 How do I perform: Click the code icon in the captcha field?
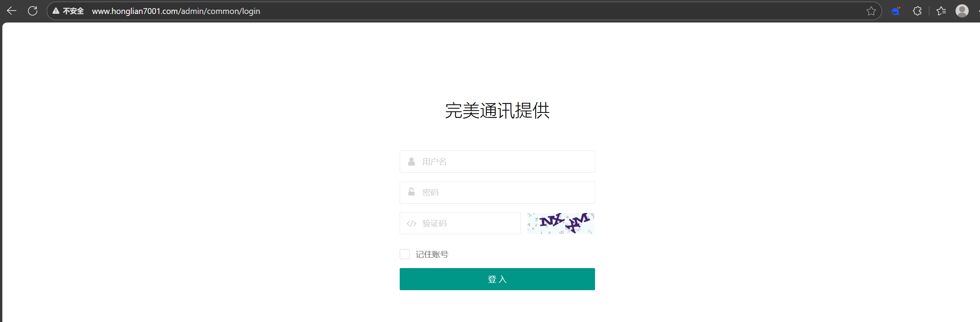point(411,223)
